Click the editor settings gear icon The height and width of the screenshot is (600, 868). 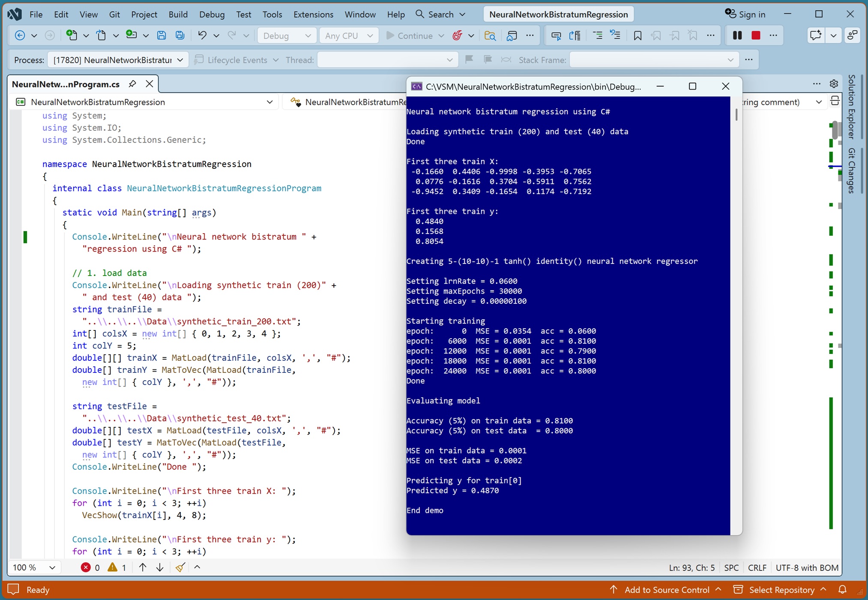[834, 84]
